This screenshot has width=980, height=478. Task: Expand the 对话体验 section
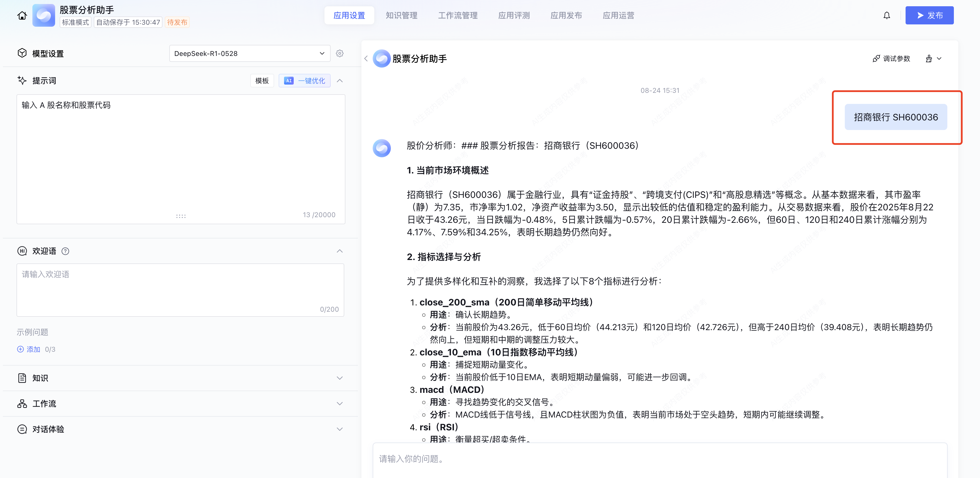pos(340,429)
